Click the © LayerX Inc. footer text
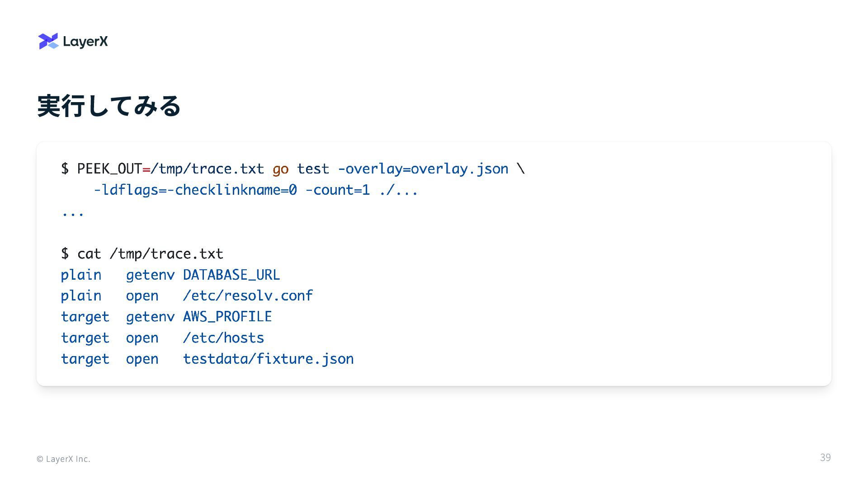The image size is (868, 488). click(63, 459)
